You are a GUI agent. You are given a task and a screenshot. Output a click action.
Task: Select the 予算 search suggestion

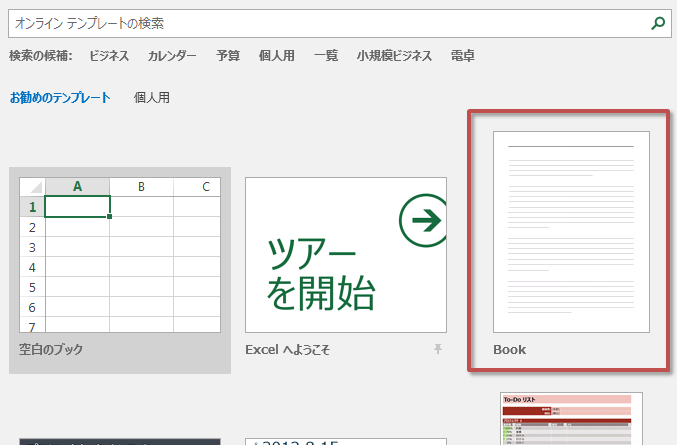[x=228, y=56]
